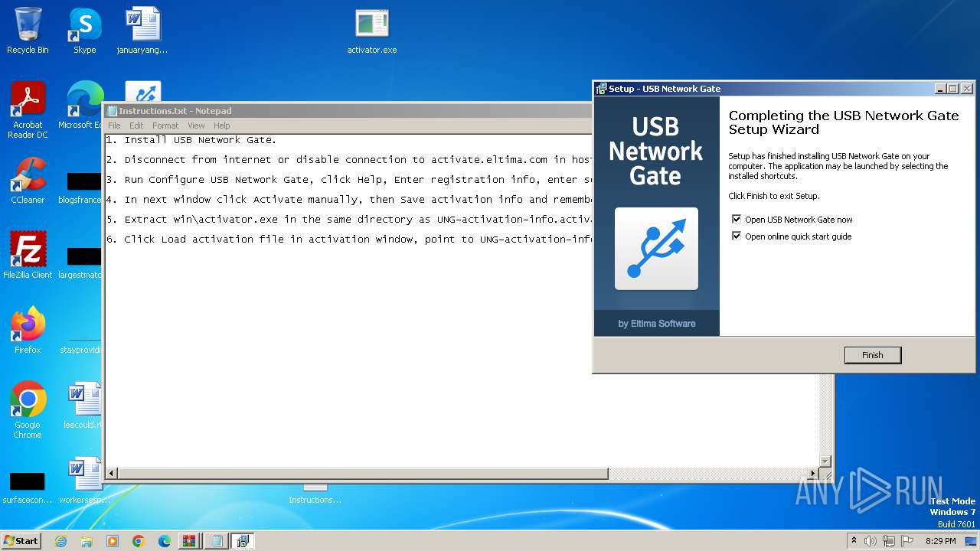Switch to WinRAR taskbar item

[x=189, y=541]
